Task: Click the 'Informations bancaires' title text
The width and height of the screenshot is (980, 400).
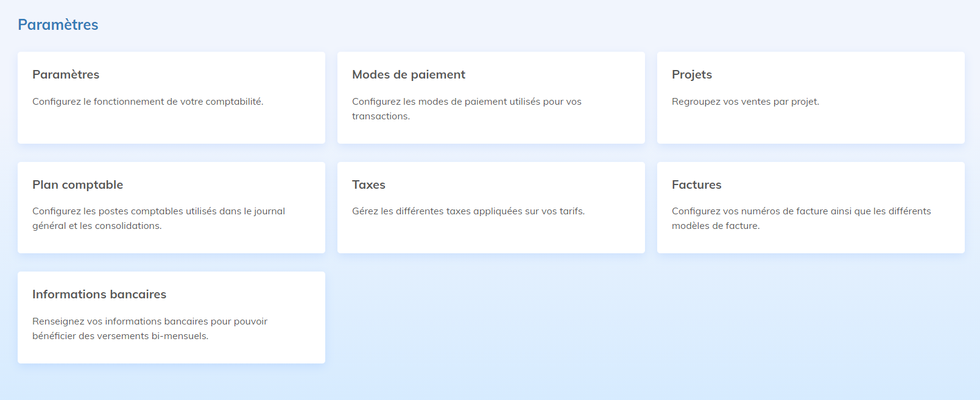Action: click(x=99, y=294)
